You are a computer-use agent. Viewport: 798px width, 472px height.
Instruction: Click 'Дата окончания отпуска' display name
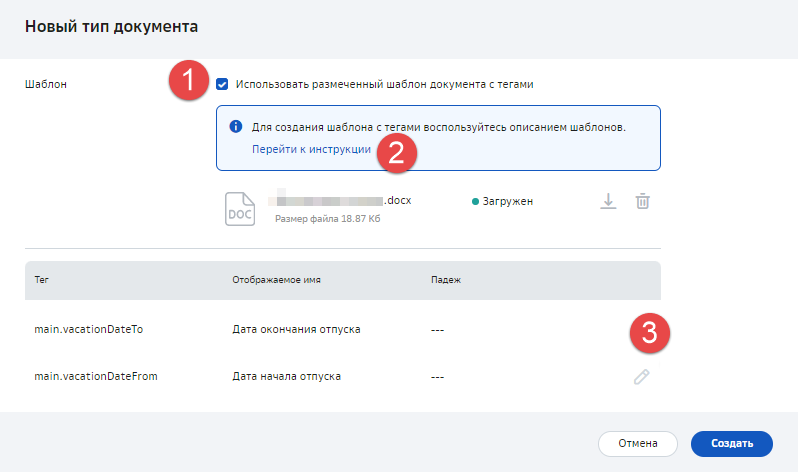(x=296, y=329)
